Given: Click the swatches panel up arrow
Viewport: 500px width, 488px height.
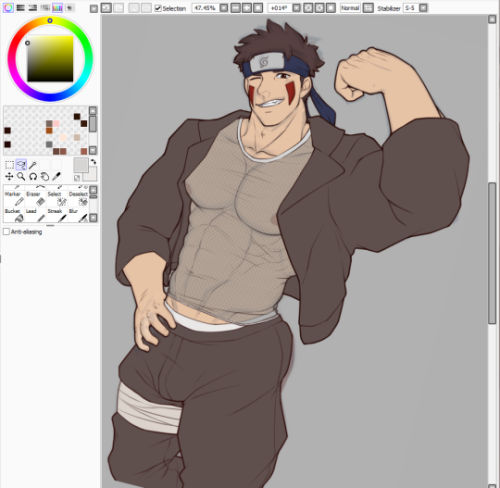Looking at the screenshot, I should 93,111.
